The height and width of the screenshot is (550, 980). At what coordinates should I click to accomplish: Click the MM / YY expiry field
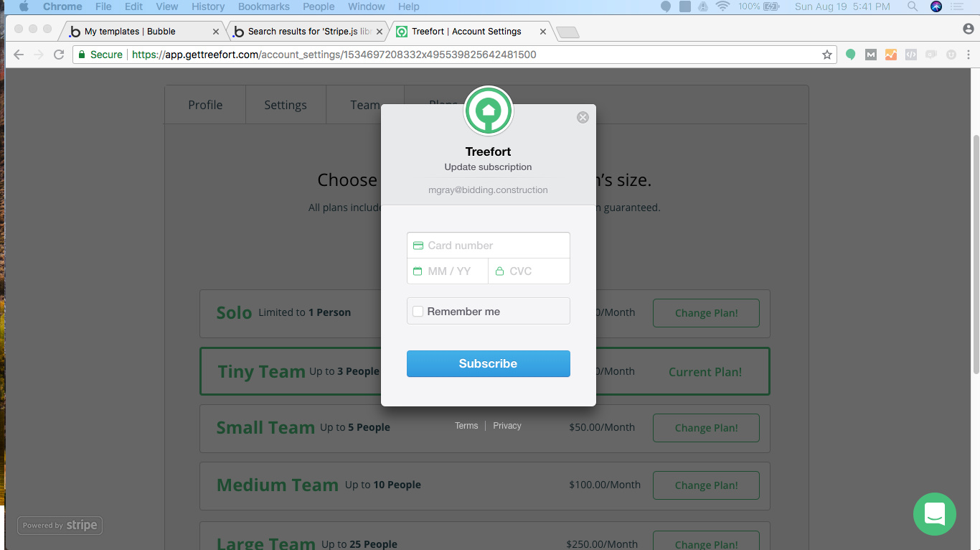pyautogui.click(x=448, y=271)
